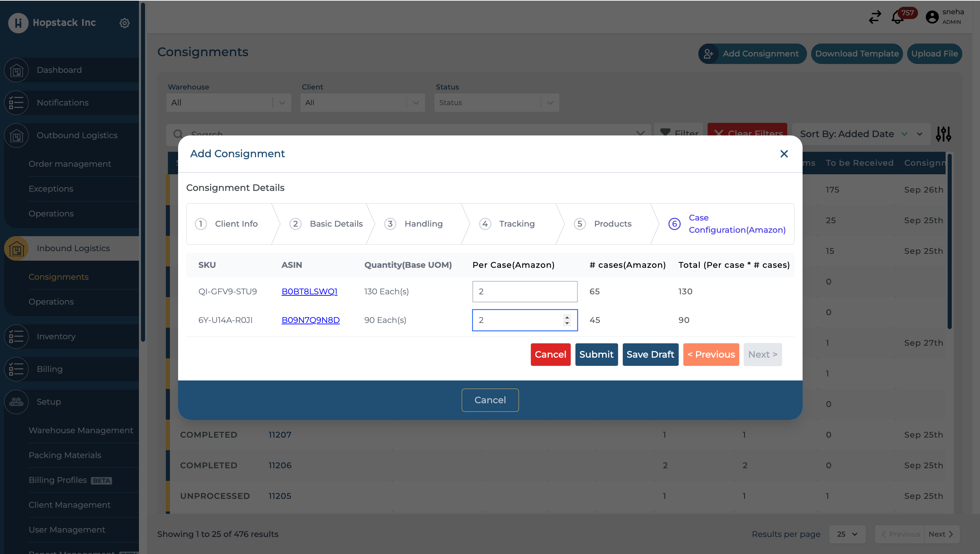Open the sneha admin user avatar
This screenshot has height=554, width=980.
(x=932, y=17)
